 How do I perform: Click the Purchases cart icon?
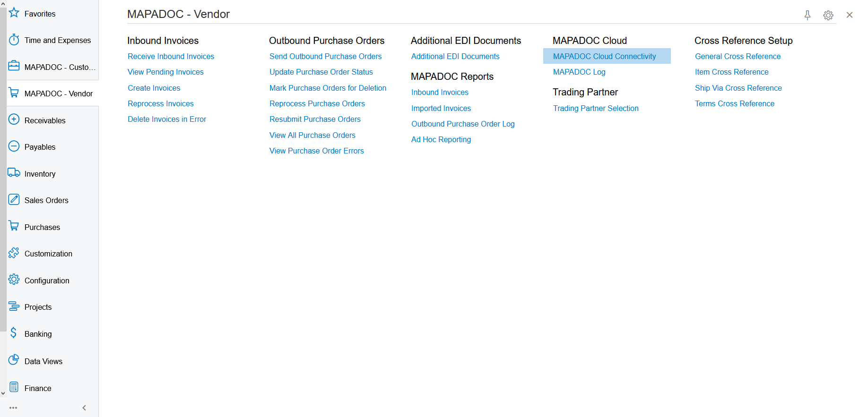(x=14, y=226)
